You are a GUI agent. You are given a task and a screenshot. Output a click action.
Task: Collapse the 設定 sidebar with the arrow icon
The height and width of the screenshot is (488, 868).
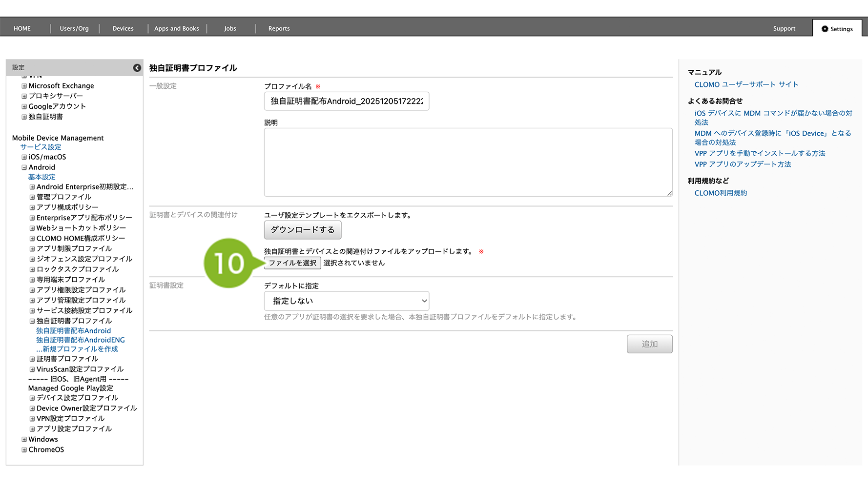click(137, 68)
